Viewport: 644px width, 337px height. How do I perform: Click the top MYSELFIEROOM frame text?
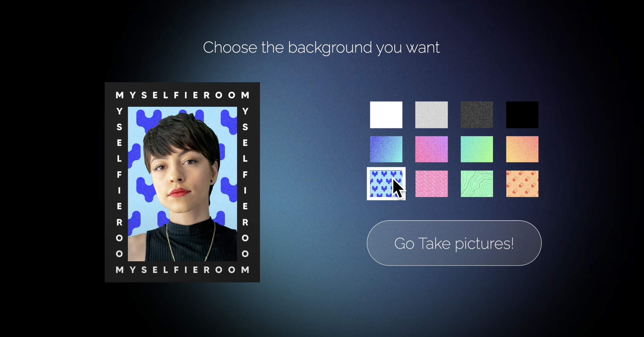pyautogui.click(x=182, y=95)
